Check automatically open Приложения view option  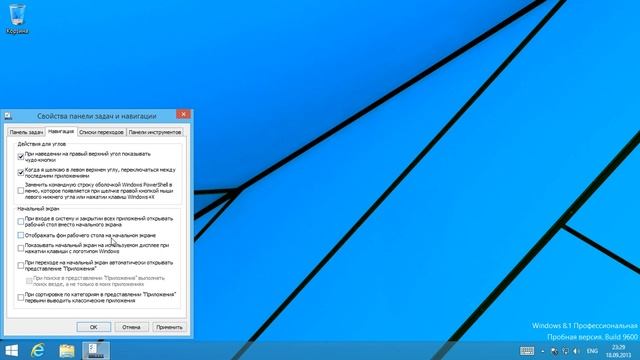(x=21, y=266)
